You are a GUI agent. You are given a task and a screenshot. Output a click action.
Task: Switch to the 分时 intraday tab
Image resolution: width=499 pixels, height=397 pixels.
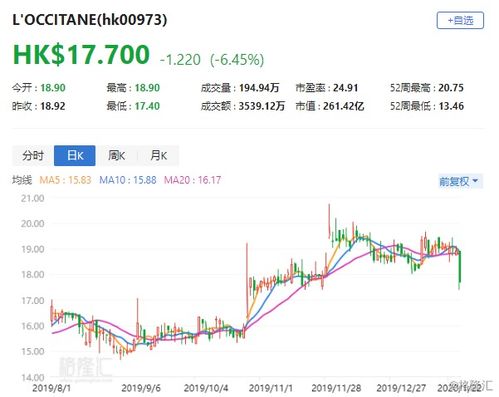[33, 155]
